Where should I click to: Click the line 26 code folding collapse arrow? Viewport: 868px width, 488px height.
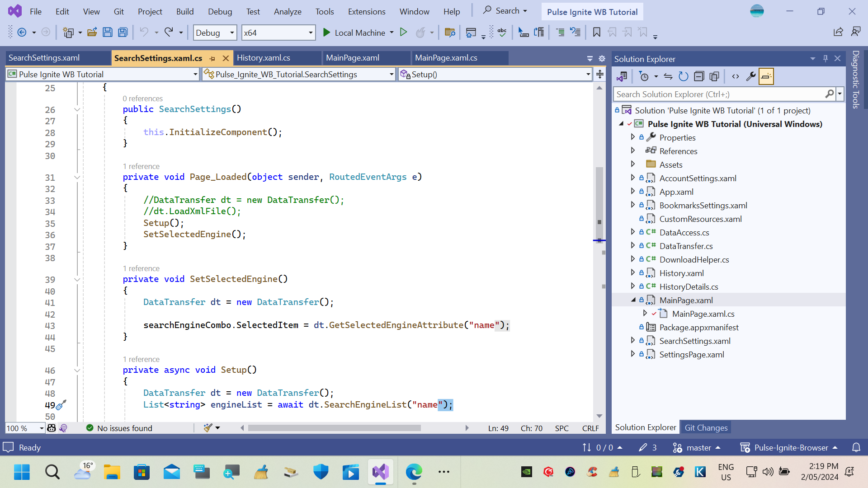(x=77, y=110)
